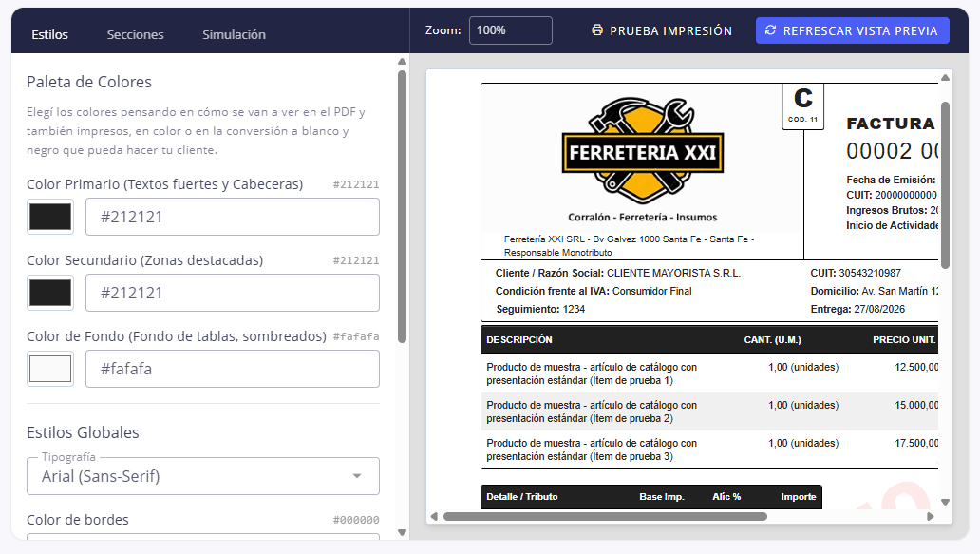Screen dimensions: 980x554
Task: Select the Estilos tab
Action: coord(50,34)
